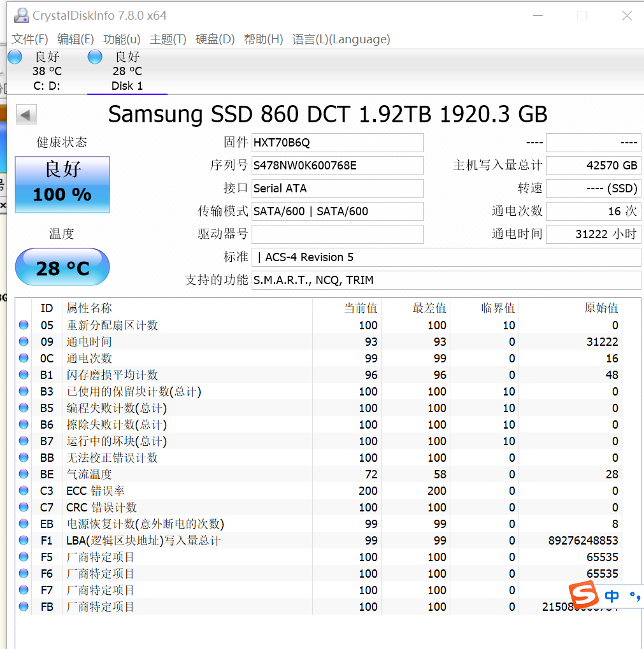
Task: Click the 28 °C temperature button
Action: click(62, 267)
